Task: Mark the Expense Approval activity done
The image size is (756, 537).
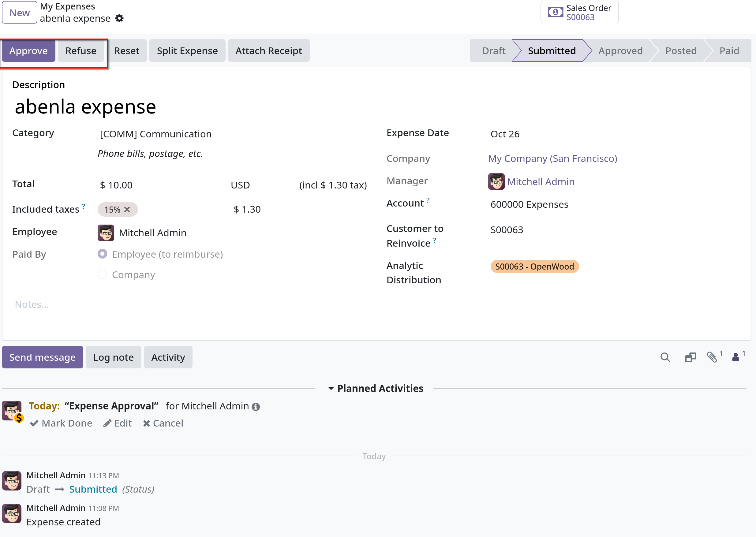Action: [61, 423]
